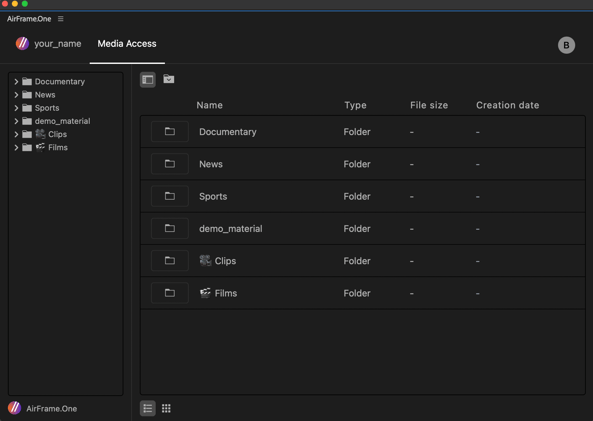This screenshot has height=421, width=593.
Task: Open the Media Access tab
Action: [x=127, y=44]
